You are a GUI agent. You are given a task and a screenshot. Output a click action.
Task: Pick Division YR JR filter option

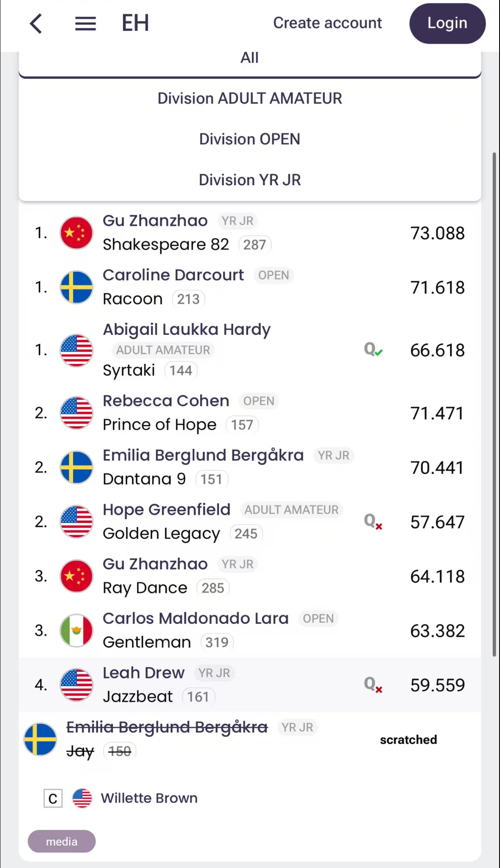point(250,180)
